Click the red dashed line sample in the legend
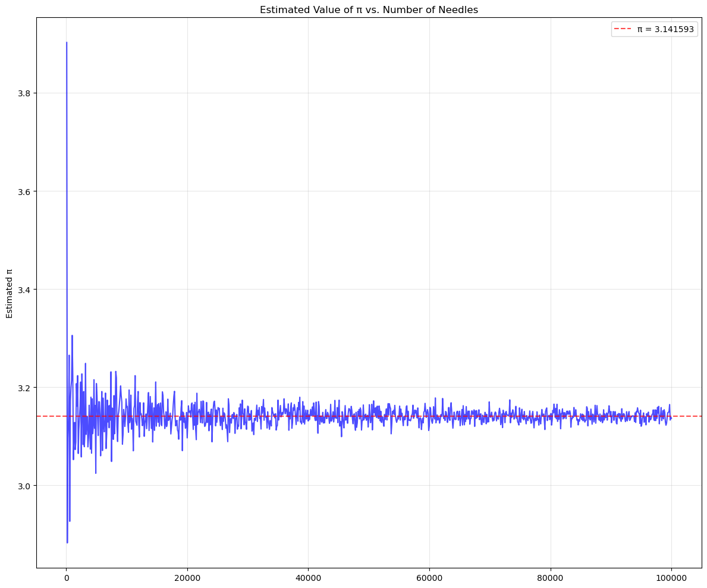Viewport: 707px width, 588px height. pyautogui.click(x=624, y=30)
